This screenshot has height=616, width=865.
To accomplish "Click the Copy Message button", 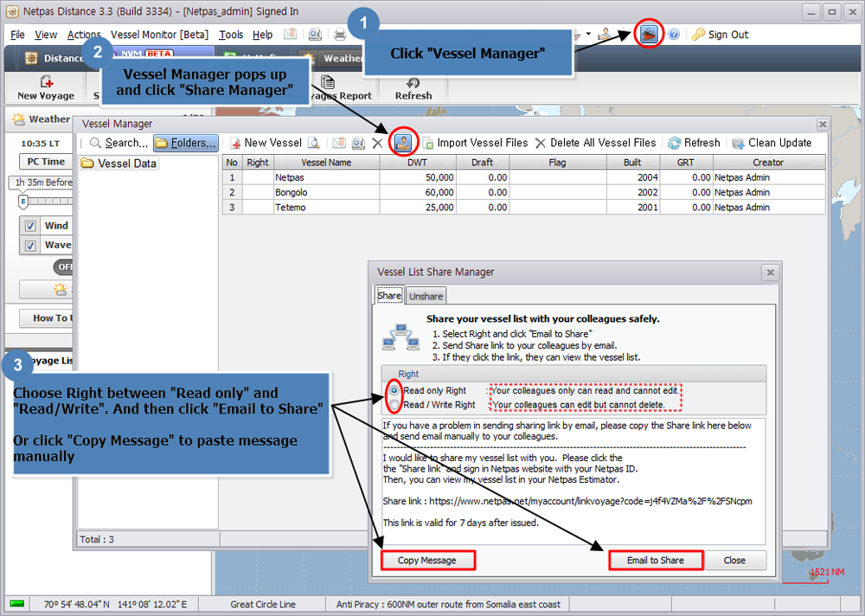I will pos(427,561).
